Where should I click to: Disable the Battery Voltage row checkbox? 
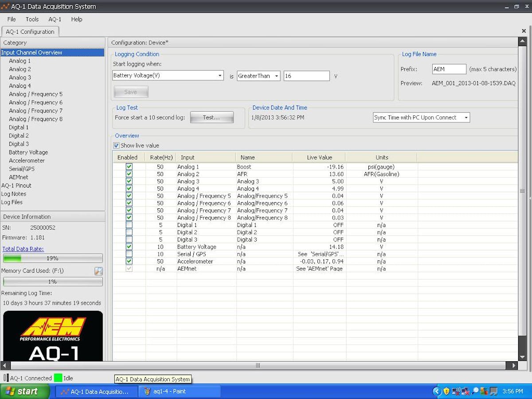(x=129, y=247)
